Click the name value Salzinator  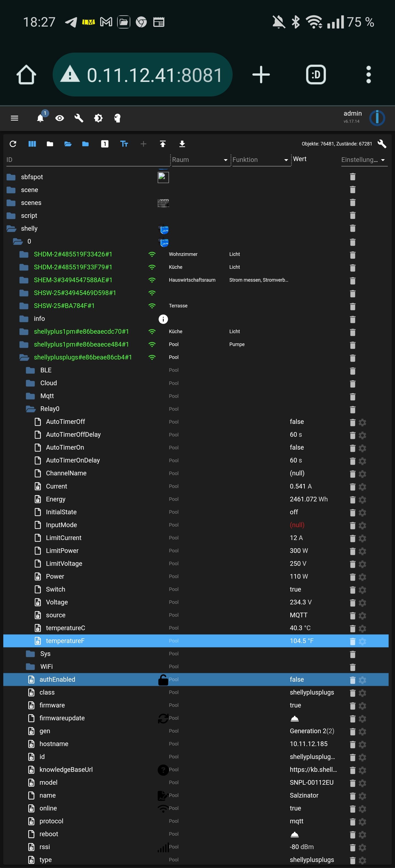coord(304,795)
